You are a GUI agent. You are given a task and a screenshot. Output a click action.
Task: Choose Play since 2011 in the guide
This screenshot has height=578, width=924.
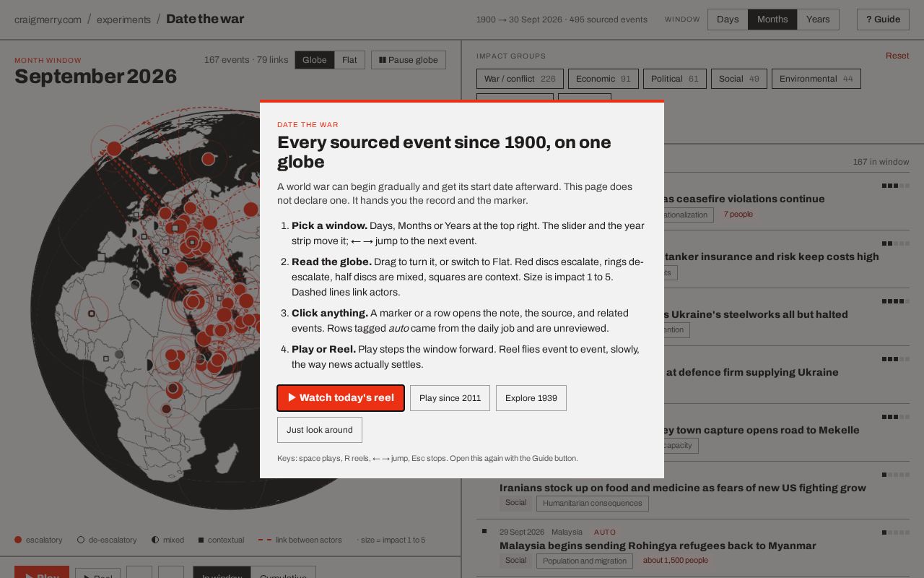pyautogui.click(x=450, y=398)
